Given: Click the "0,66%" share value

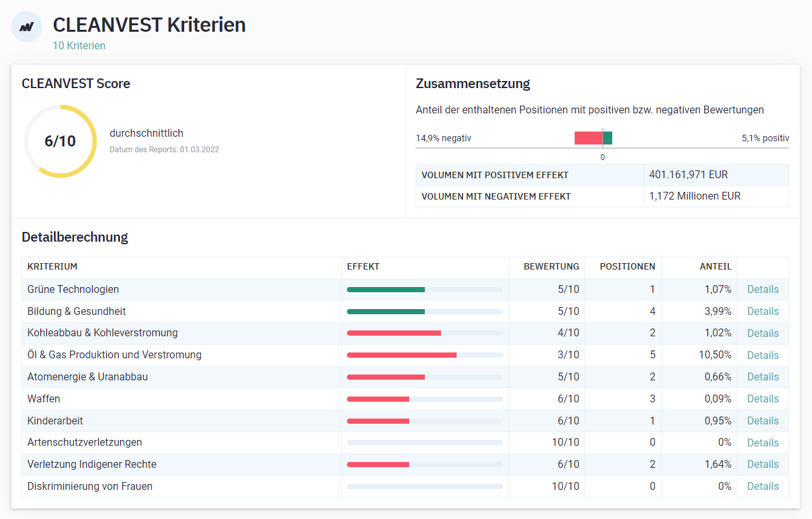Looking at the screenshot, I should [x=718, y=377].
